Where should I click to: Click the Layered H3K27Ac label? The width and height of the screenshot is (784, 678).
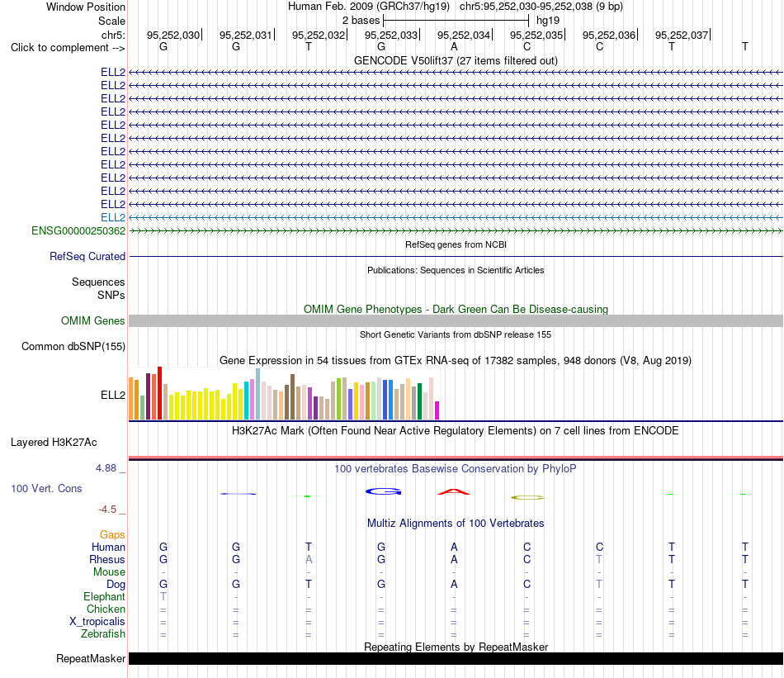[54, 443]
